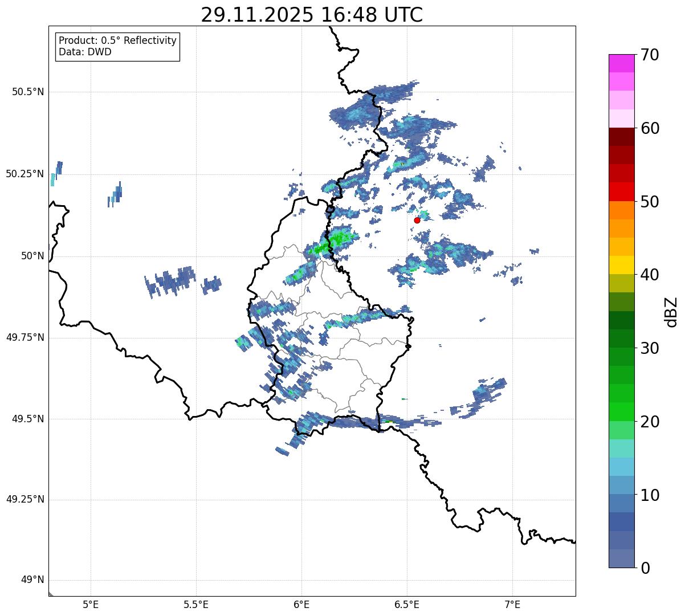Click the longitude label 5.5°E
The image size is (685, 616).
196,604
